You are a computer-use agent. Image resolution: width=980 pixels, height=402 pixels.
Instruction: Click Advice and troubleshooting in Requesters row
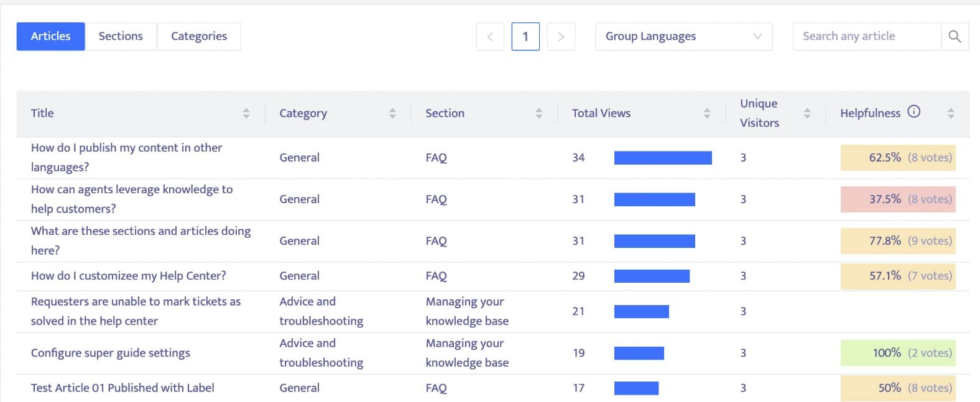click(x=321, y=311)
